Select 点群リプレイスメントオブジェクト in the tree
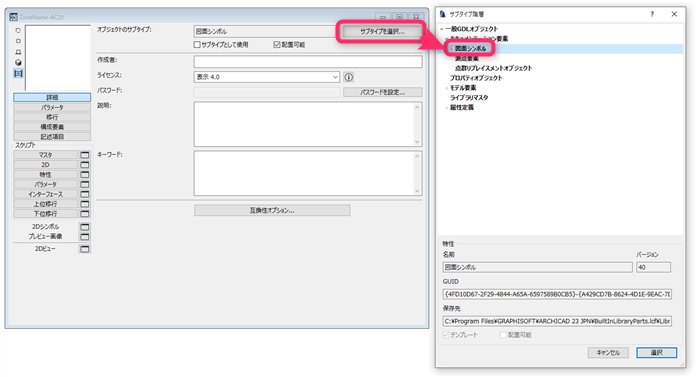This screenshot has width=700, height=377. pos(493,68)
